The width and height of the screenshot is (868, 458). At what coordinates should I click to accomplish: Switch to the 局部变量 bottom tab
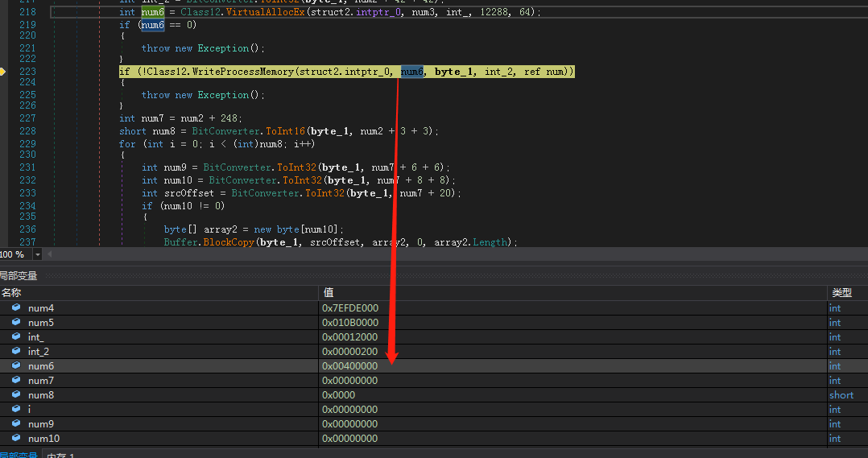click(19, 456)
